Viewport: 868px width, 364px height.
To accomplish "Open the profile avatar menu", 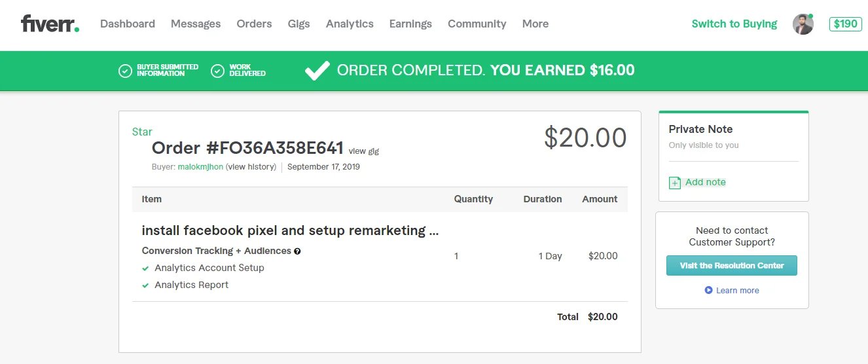I will click(803, 24).
